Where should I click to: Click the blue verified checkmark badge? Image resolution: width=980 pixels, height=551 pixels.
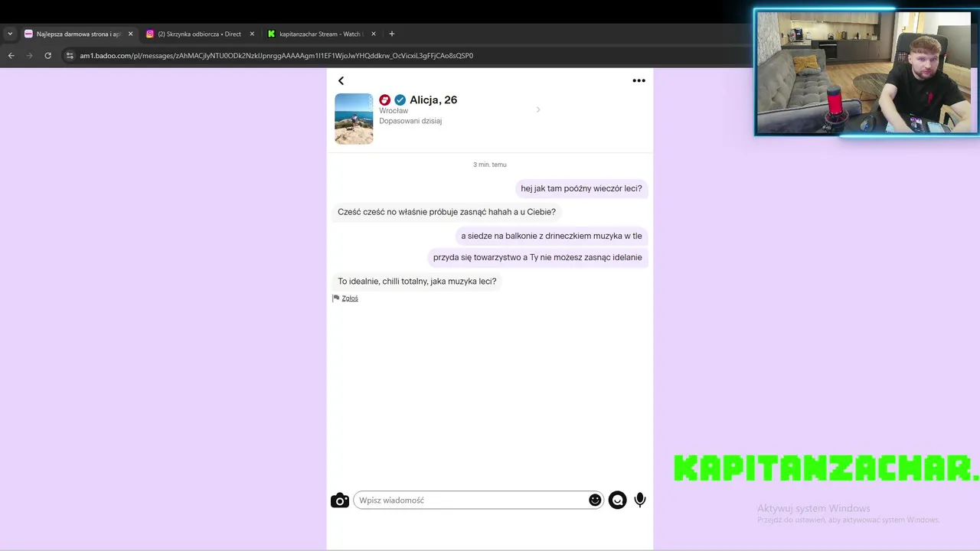coord(400,100)
